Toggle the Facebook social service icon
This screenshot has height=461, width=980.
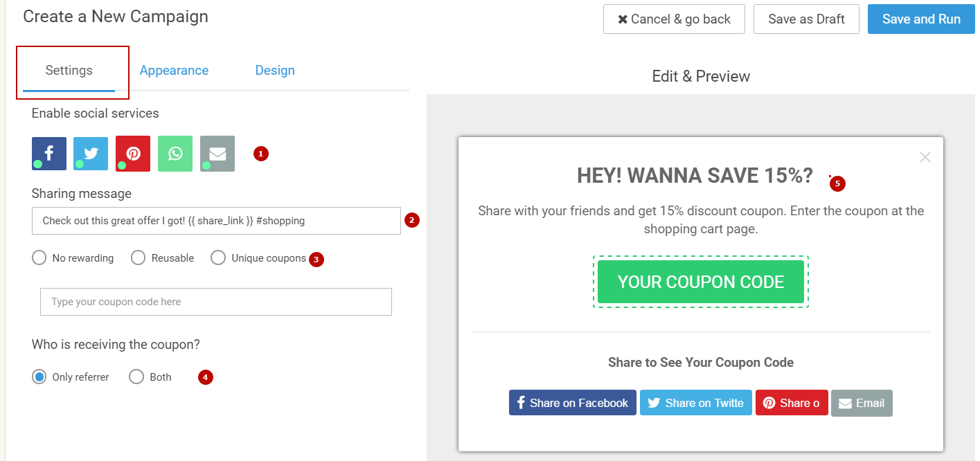coord(49,154)
